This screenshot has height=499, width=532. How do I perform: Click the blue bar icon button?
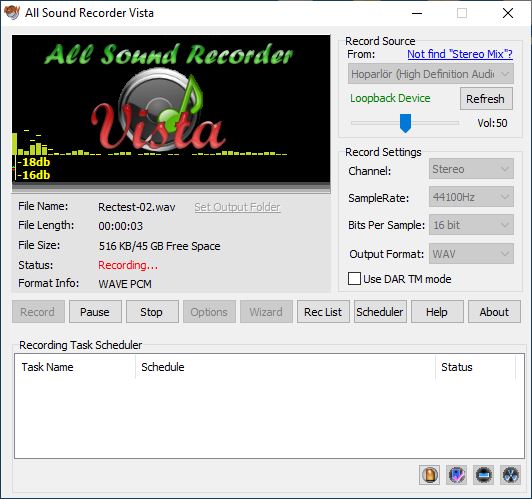pos(483,475)
